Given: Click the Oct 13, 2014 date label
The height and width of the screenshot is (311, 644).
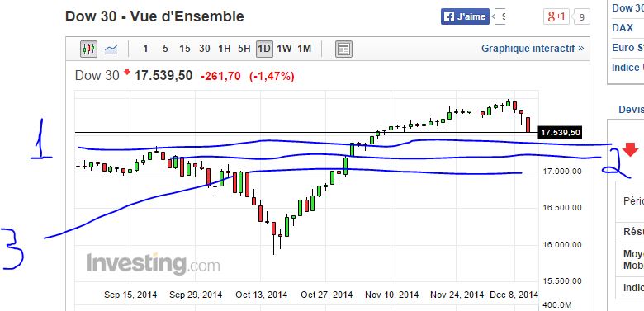Looking at the screenshot, I should tap(261, 295).
